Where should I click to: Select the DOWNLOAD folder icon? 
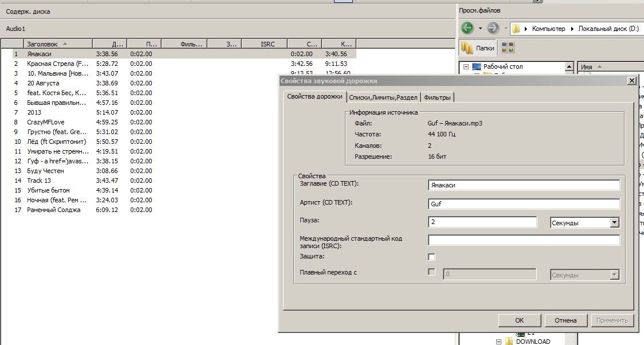(x=509, y=342)
